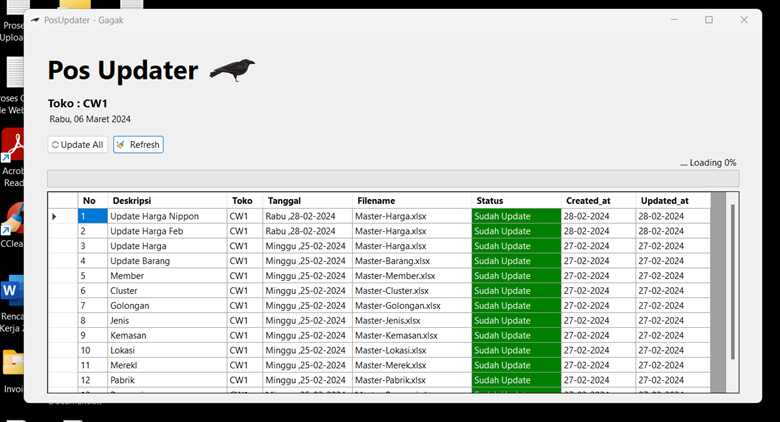Screen dimensions: 780x422
Task: Click the Refresh button
Action: coord(138,145)
